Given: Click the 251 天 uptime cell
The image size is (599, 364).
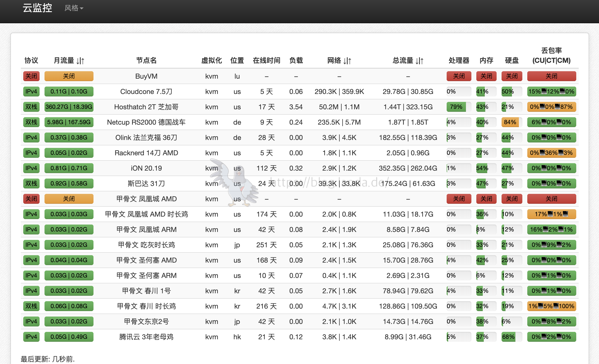Looking at the screenshot, I should click(266, 245).
